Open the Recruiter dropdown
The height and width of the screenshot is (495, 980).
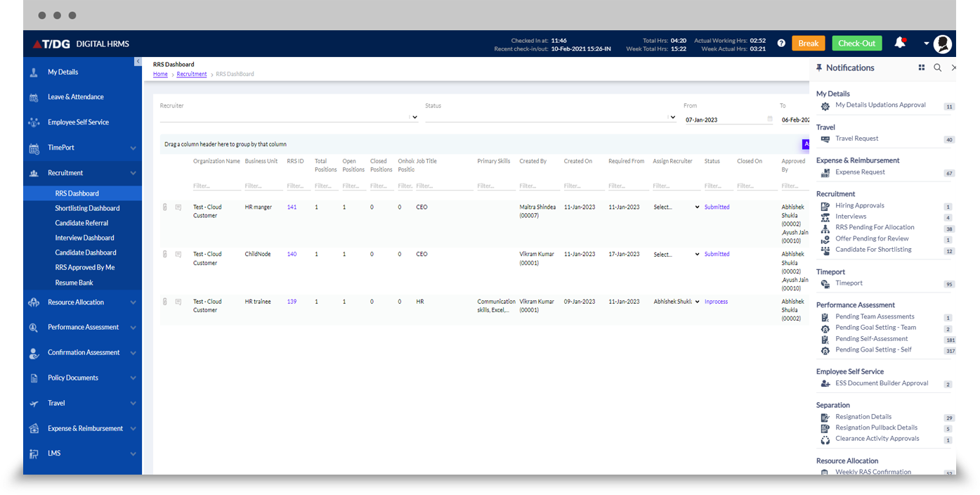coord(413,117)
